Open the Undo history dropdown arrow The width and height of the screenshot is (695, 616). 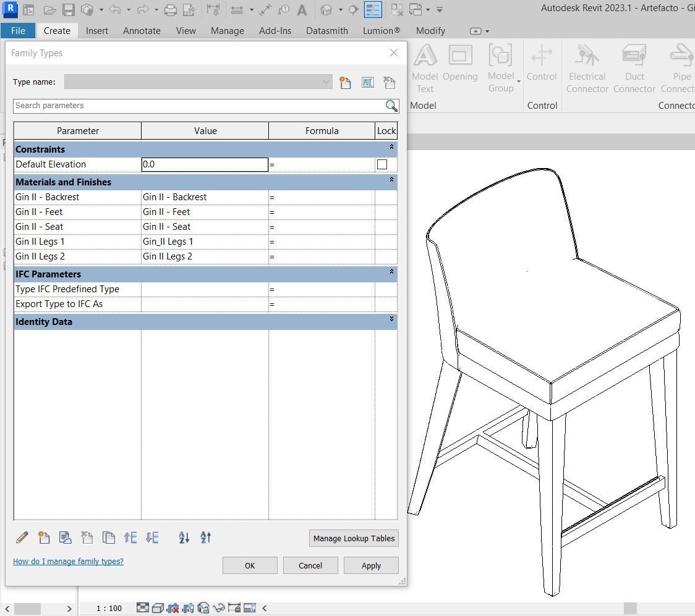129,10
